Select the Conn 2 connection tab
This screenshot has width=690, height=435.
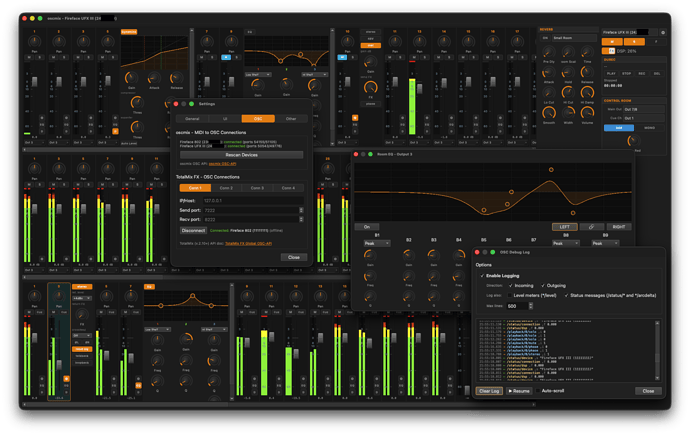coord(226,188)
